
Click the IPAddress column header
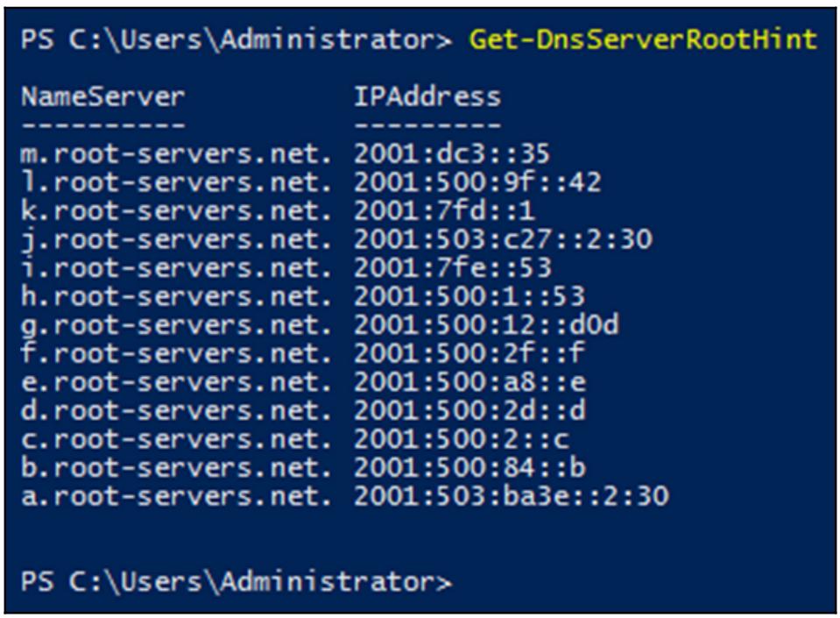pos(427,96)
